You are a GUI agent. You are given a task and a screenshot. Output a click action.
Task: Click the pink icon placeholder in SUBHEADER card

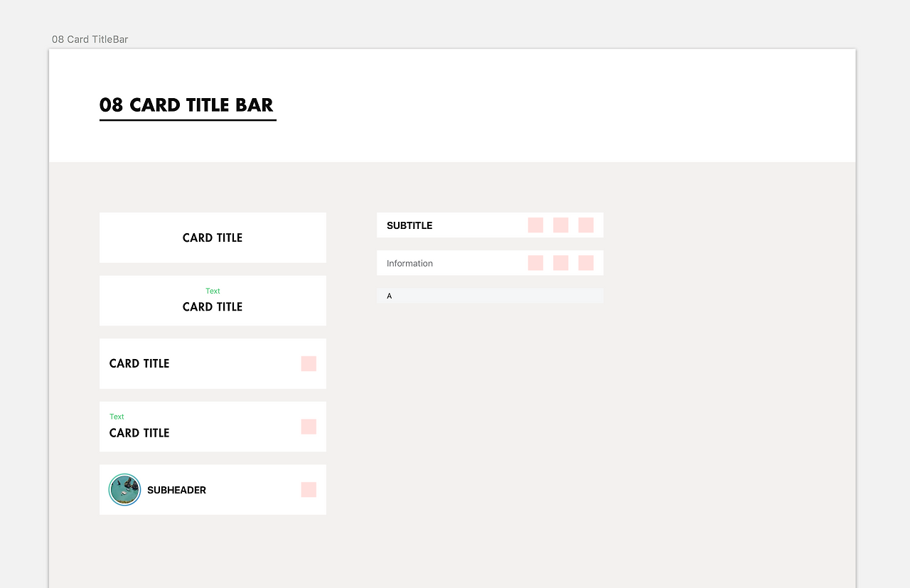[x=309, y=490]
